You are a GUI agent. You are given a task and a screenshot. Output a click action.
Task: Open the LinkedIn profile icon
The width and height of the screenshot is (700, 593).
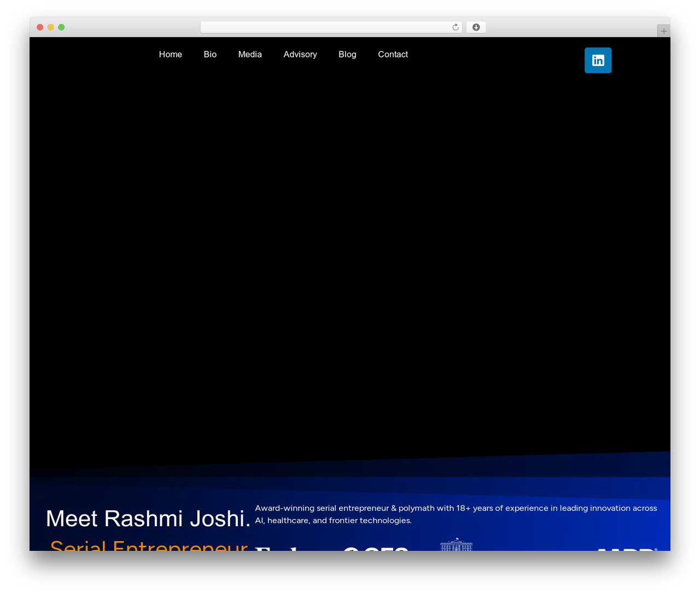point(598,60)
